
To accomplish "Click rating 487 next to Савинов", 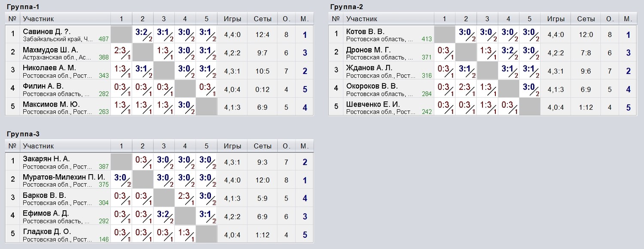I will [104, 39].
